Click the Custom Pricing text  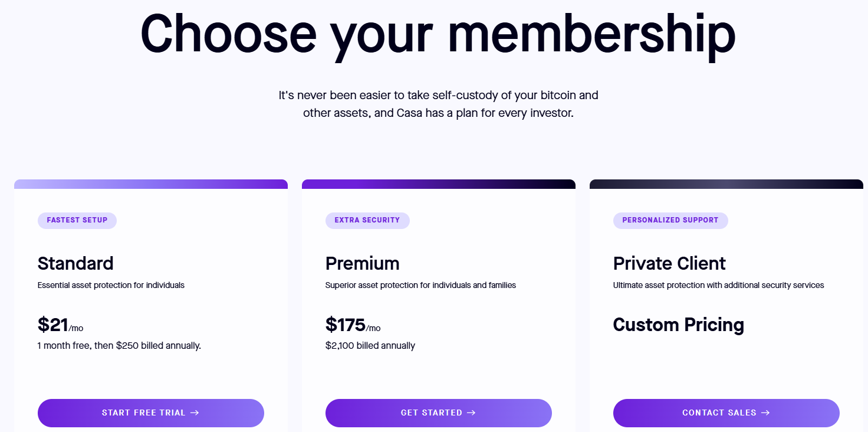pyautogui.click(x=678, y=325)
